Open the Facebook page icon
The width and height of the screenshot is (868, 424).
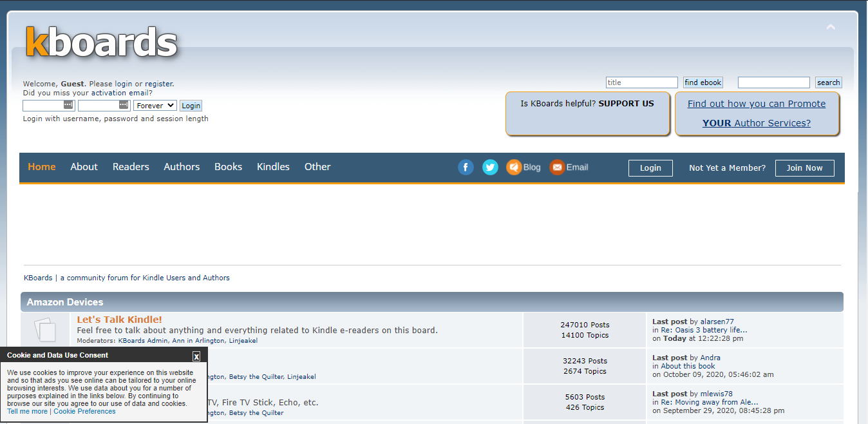[466, 168]
